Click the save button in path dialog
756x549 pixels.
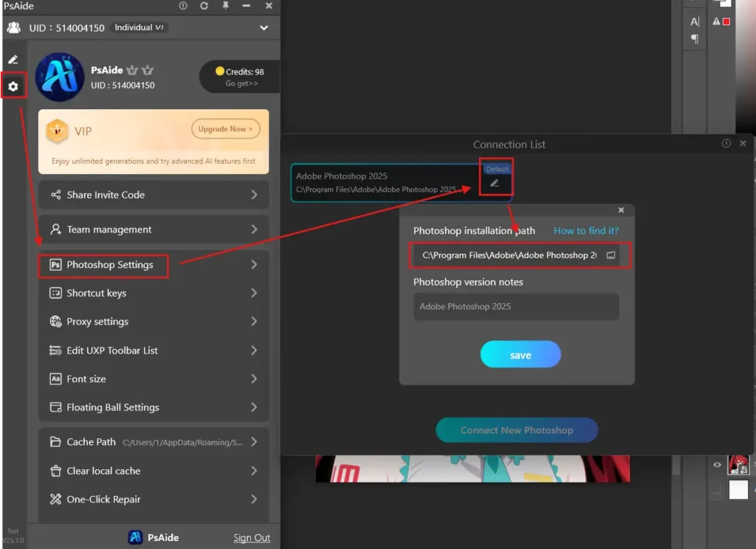520,355
